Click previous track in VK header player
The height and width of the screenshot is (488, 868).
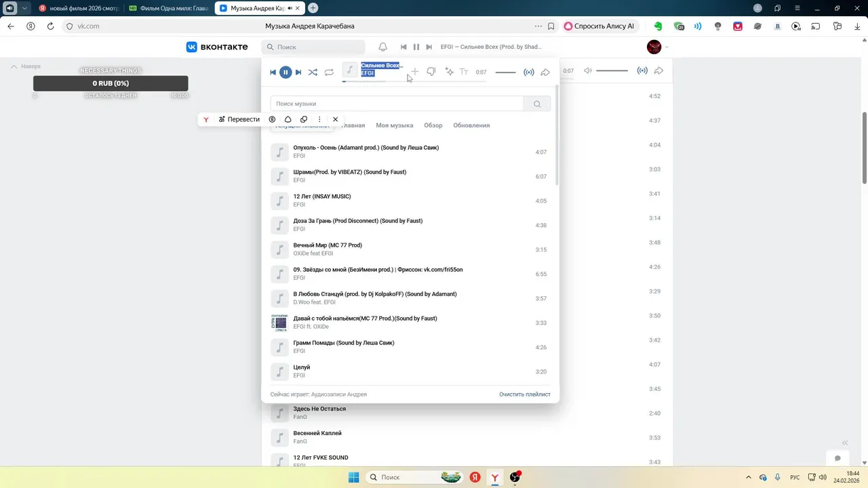click(403, 47)
